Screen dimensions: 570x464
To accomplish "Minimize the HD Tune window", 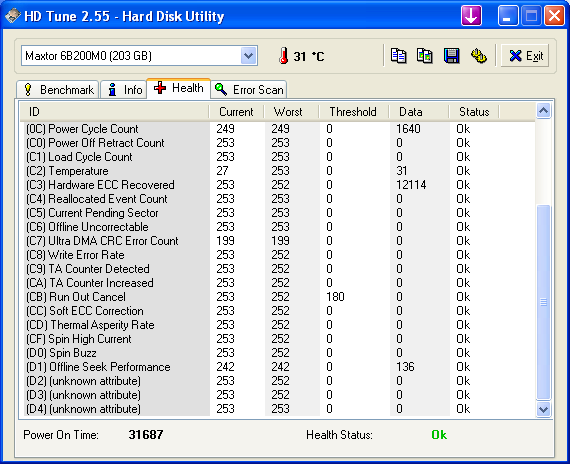I will (x=508, y=16).
